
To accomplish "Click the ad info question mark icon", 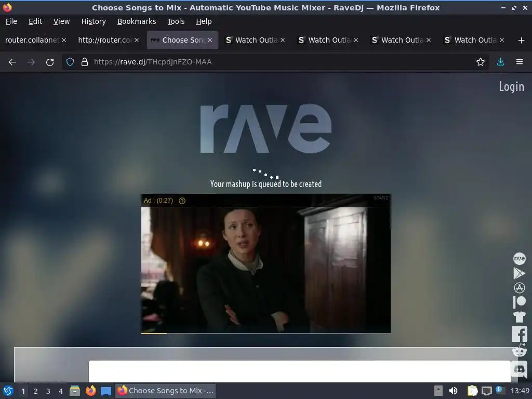I will pos(182,201).
